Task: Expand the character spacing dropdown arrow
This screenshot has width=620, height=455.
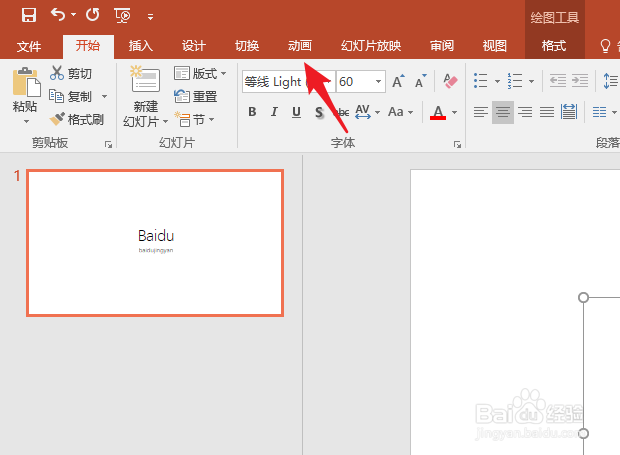Action: [x=378, y=113]
